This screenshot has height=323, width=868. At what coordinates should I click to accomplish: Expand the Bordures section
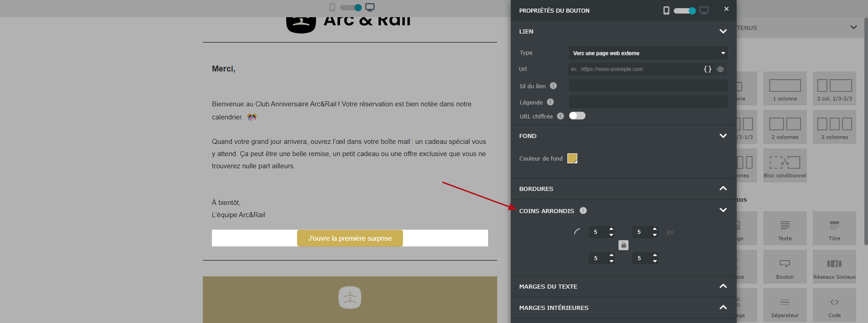pyautogui.click(x=623, y=189)
